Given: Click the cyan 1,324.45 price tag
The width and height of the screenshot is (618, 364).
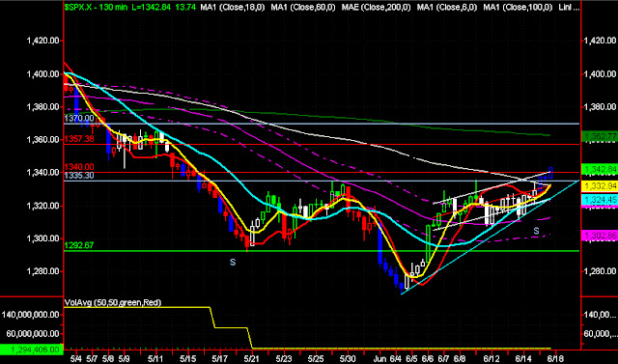Looking at the screenshot, I should pyautogui.click(x=599, y=200).
